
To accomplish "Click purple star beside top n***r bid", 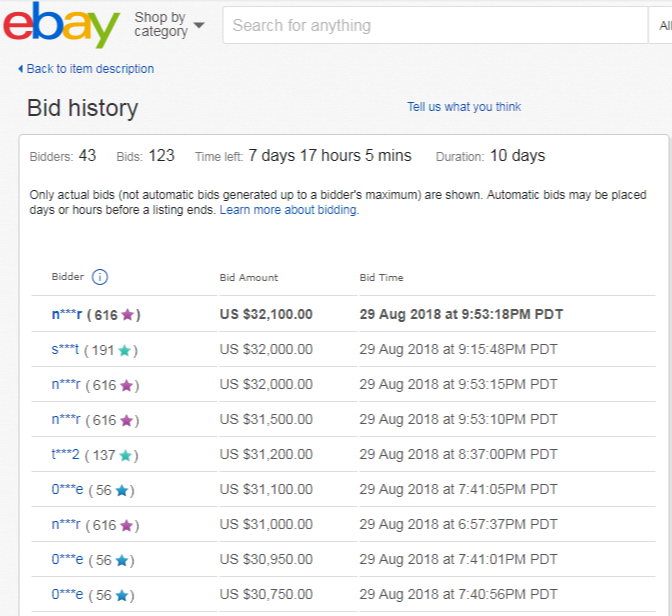I will [x=127, y=315].
